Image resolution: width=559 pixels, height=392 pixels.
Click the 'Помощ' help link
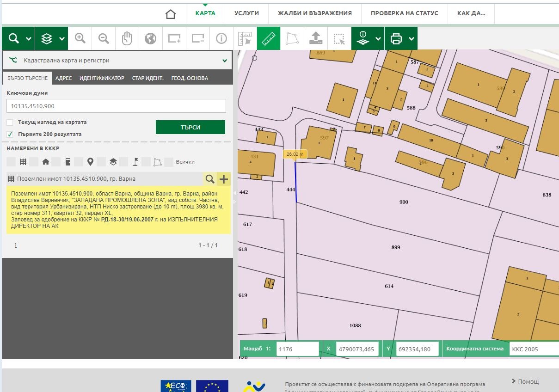[525, 381]
